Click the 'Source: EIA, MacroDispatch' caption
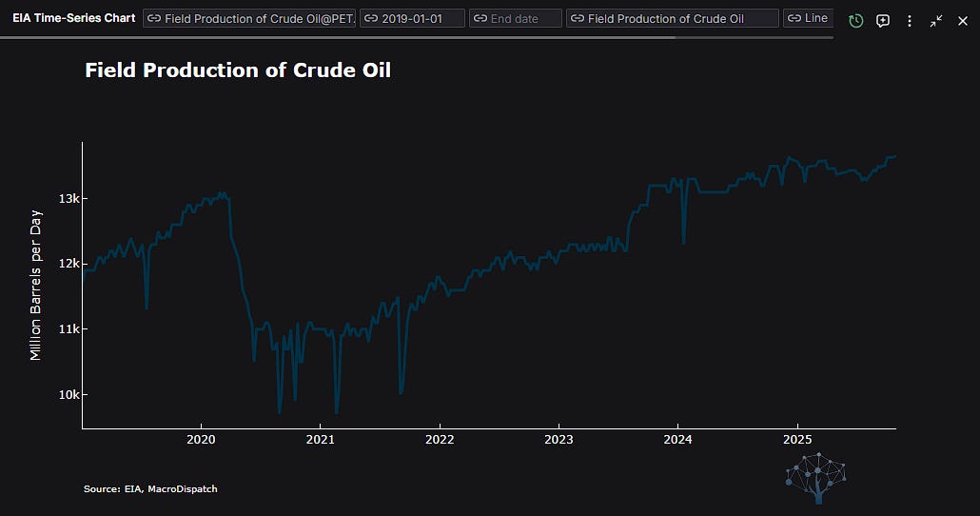980x516 pixels. click(150, 489)
